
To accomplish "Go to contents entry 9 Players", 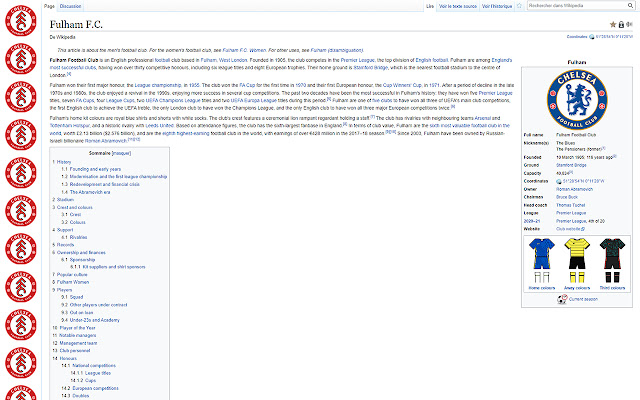I will 62,290.
